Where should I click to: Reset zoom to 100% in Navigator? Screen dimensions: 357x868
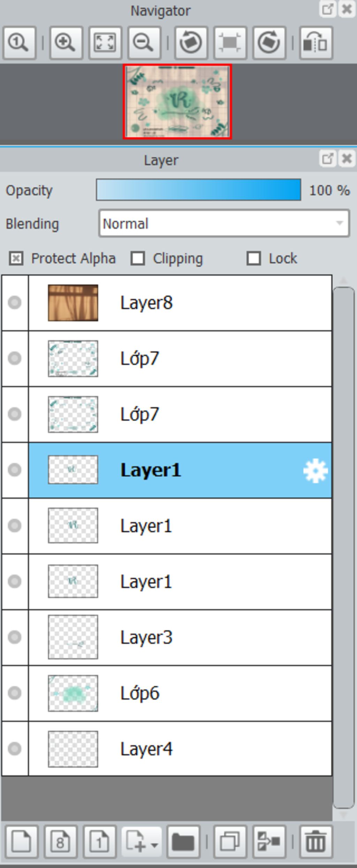[19, 43]
